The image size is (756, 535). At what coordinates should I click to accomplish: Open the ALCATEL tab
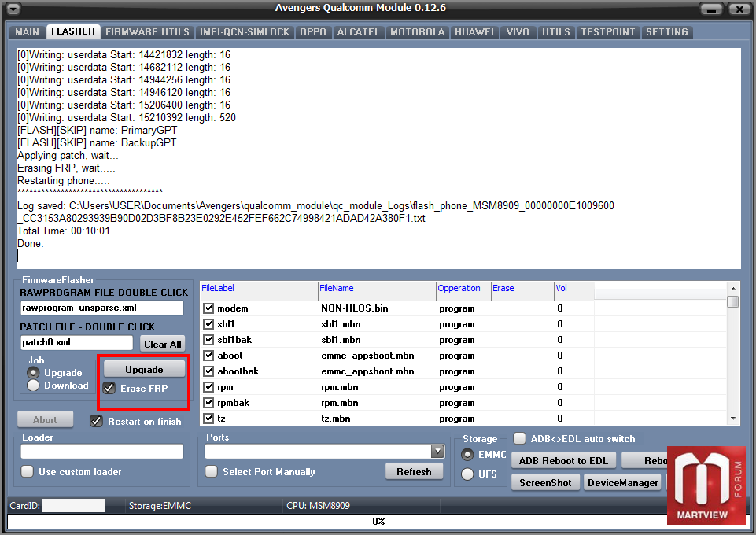click(x=358, y=31)
